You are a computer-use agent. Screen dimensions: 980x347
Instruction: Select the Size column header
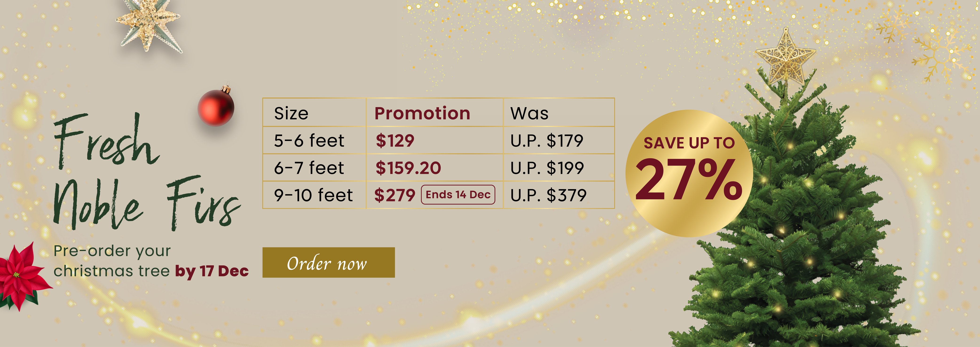tap(291, 113)
